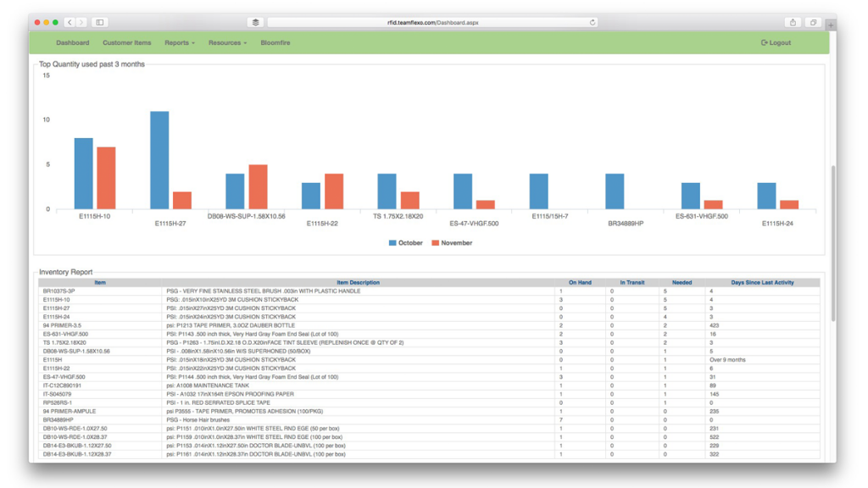Click the layers extension icon beside address bar
The image size is (868, 488).
(x=256, y=22)
